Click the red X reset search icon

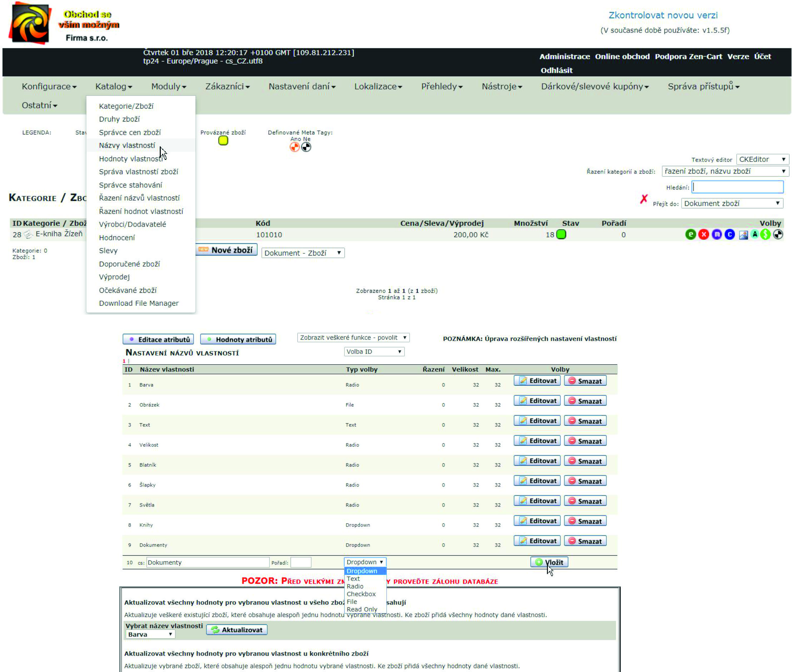click(643, 199)
